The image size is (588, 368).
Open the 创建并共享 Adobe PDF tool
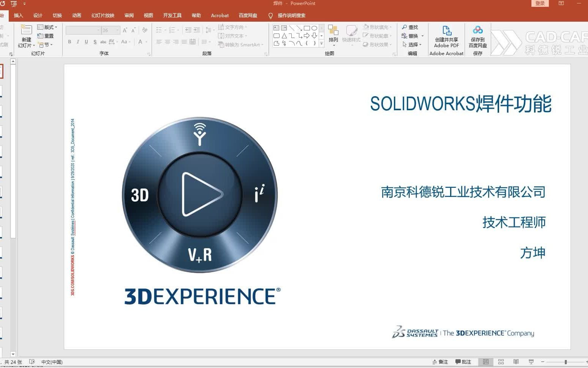click(446, 36)
